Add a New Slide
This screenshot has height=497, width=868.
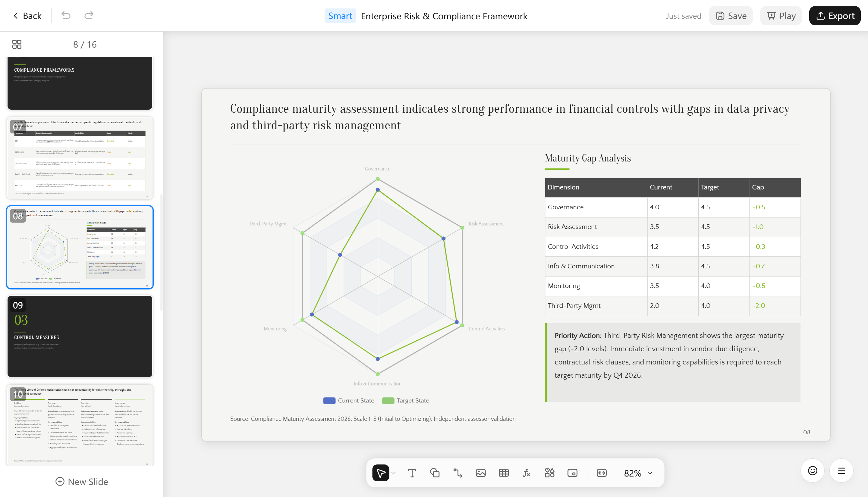(x=82, y=482)
